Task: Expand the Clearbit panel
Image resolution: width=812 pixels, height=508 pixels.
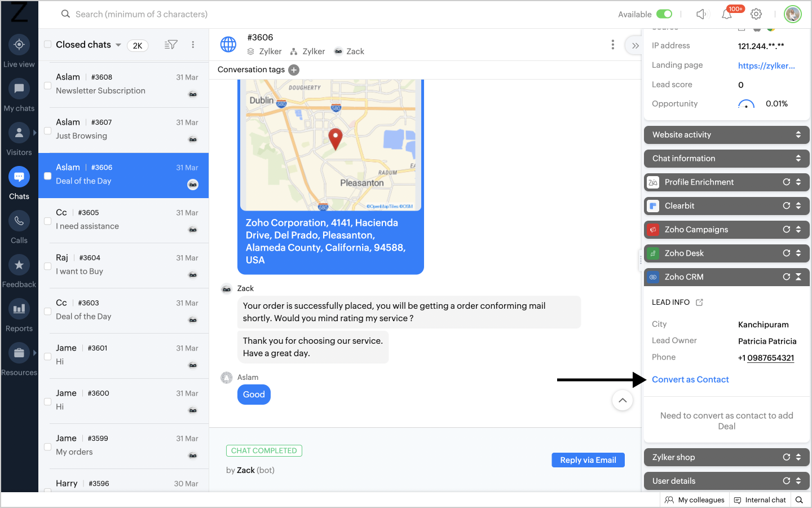Action: click(798, 205)
